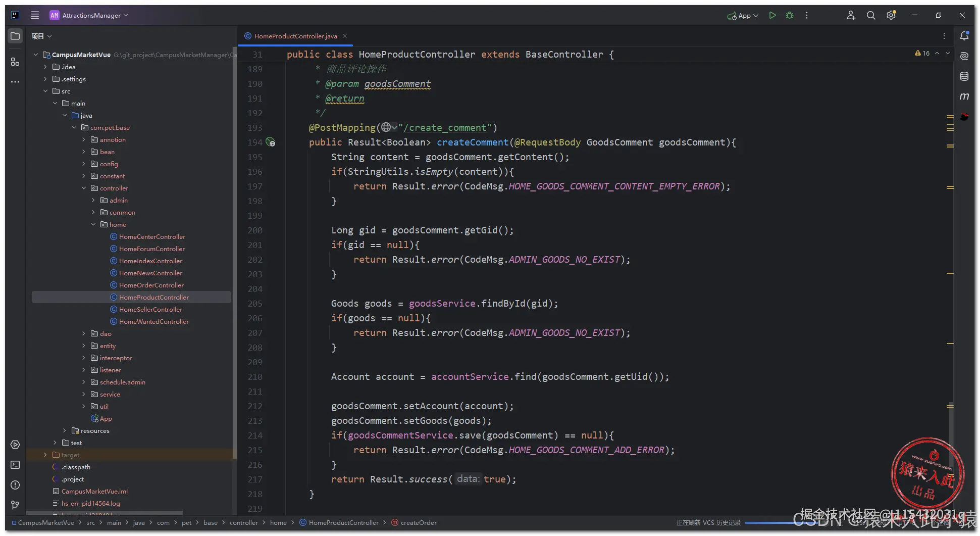Collapse the src folder
The image size is (980, 536).
[x=45, y=91]
